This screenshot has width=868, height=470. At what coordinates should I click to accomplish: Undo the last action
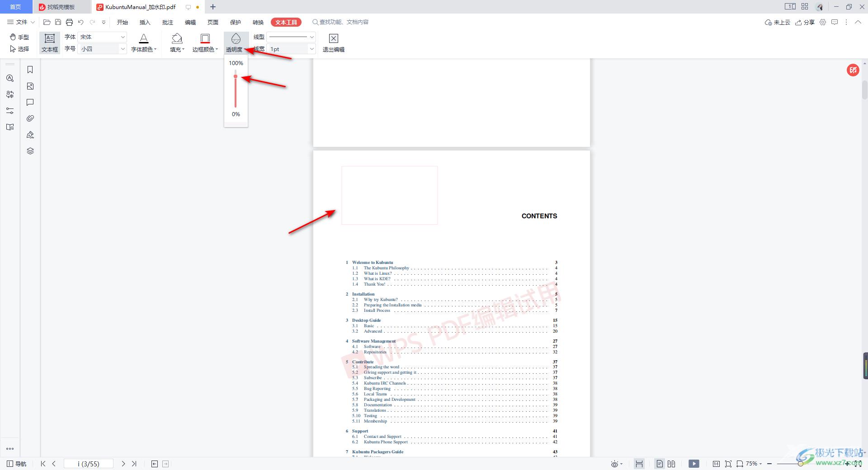click(81, 22)
